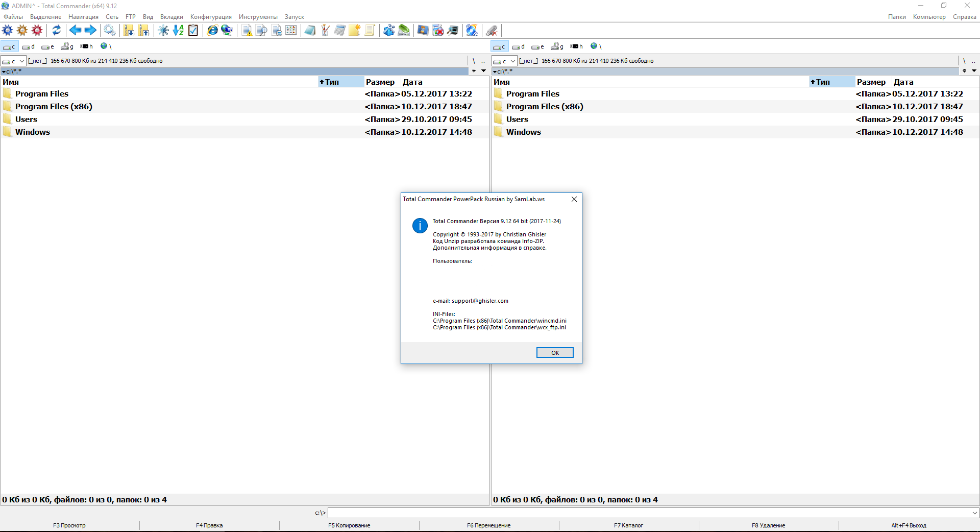Click the USB safely remove icon
The width and height of the screenshot is (980, 532).
(x=492, y=31)
